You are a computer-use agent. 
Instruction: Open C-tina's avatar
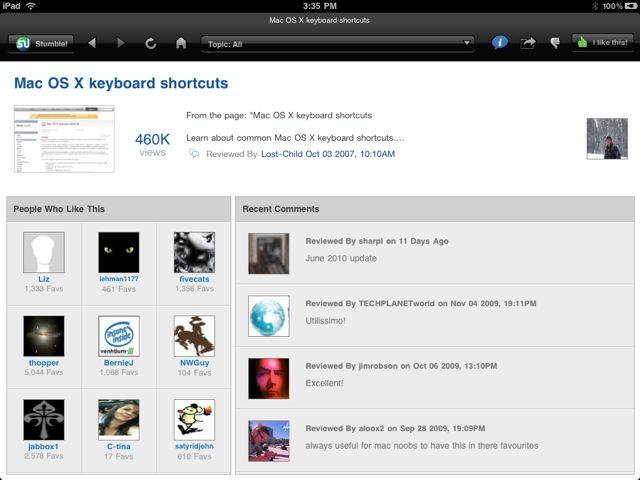click(x=119, y=420)
